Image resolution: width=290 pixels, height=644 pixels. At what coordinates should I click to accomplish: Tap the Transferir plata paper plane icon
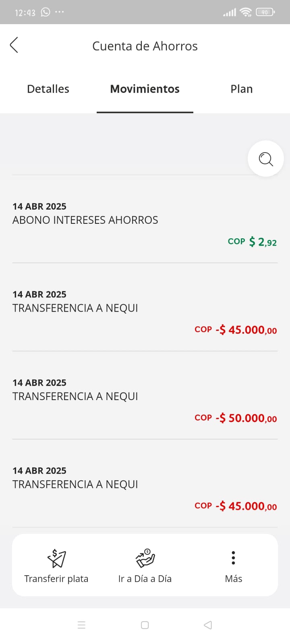point(56,558)
